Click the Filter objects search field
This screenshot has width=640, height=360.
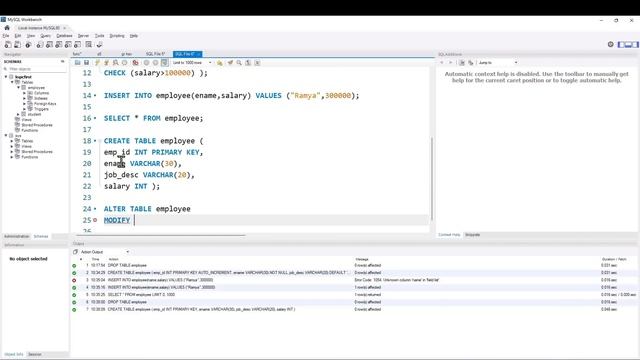36,69
